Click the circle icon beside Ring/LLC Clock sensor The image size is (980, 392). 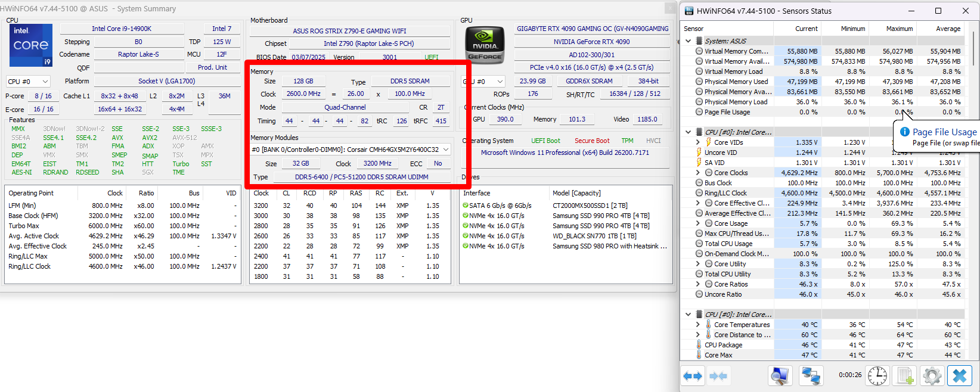tap(699, 193)
